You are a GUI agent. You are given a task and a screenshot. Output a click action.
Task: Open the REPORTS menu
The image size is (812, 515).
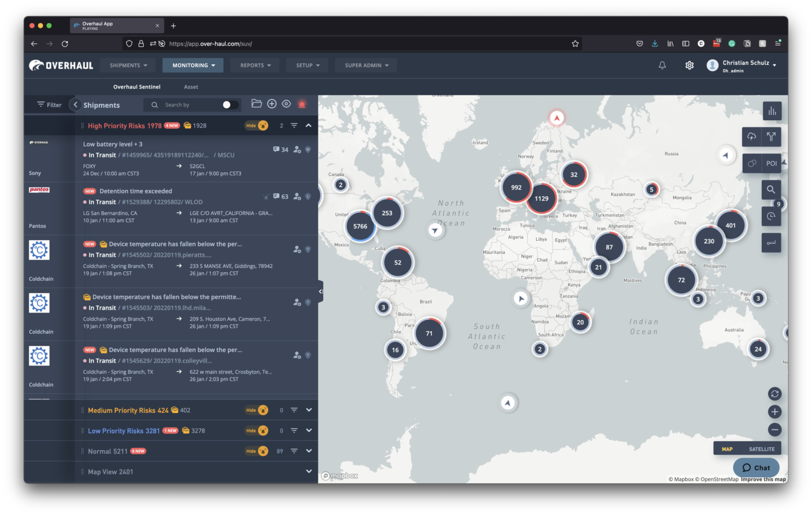(x=255, y=65)
